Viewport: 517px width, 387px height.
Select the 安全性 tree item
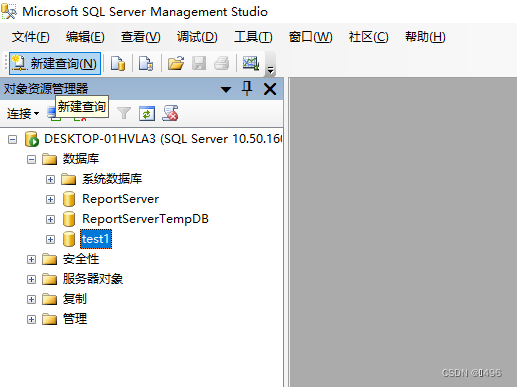click(81, 259)
